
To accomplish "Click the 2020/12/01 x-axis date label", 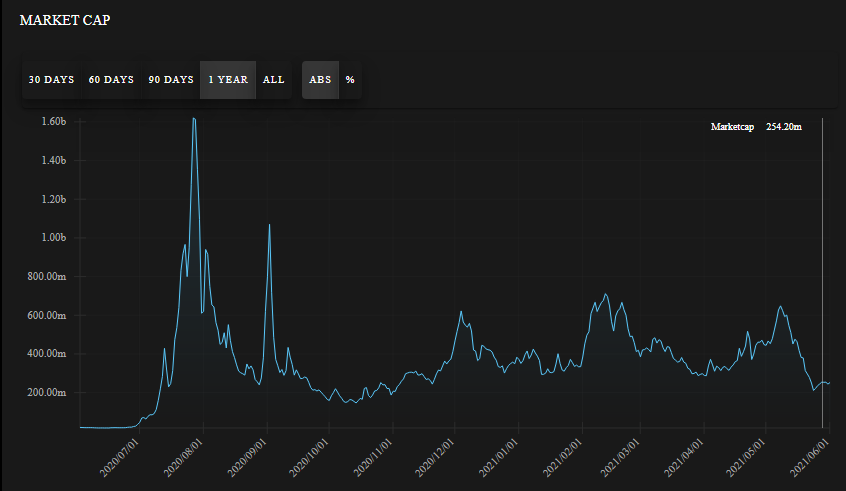I will (x=434, y=458).
